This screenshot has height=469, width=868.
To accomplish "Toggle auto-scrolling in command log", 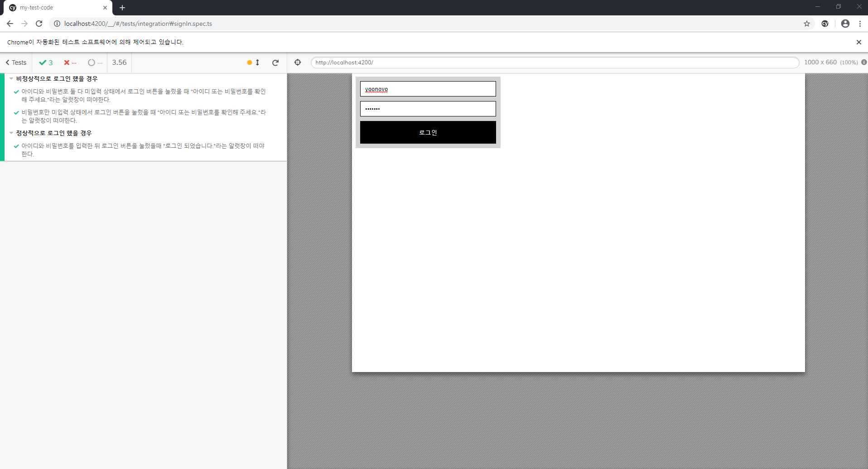I will 253,63.
